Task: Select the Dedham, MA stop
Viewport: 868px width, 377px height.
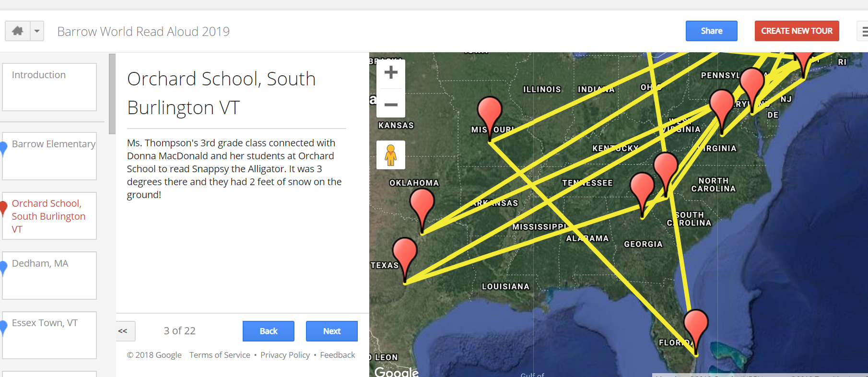Action: click(x=49, y=275)
